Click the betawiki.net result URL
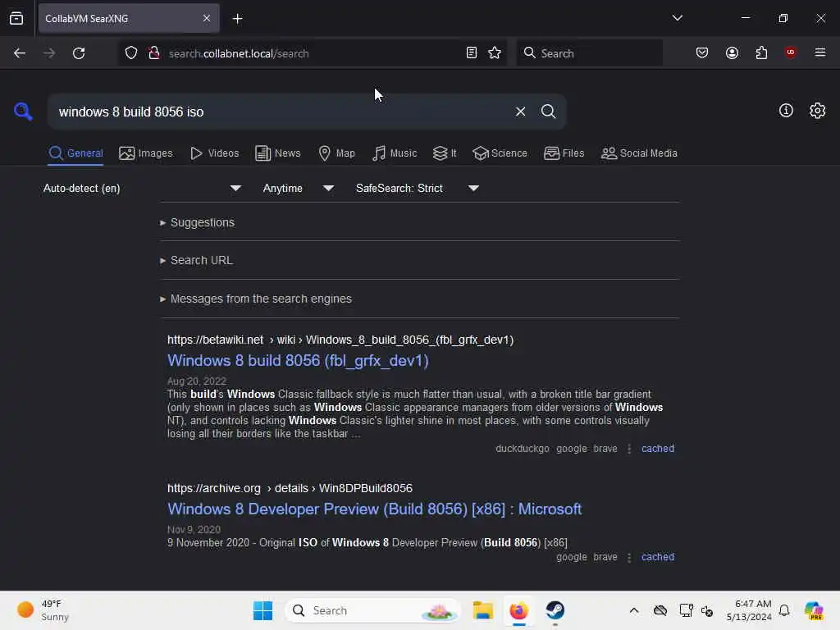Viewport: 840px width, 630px height. [x=340, y=340]
